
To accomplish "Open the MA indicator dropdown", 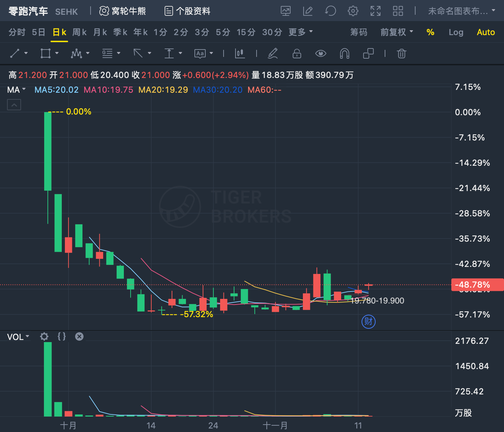I will point(16,90).
